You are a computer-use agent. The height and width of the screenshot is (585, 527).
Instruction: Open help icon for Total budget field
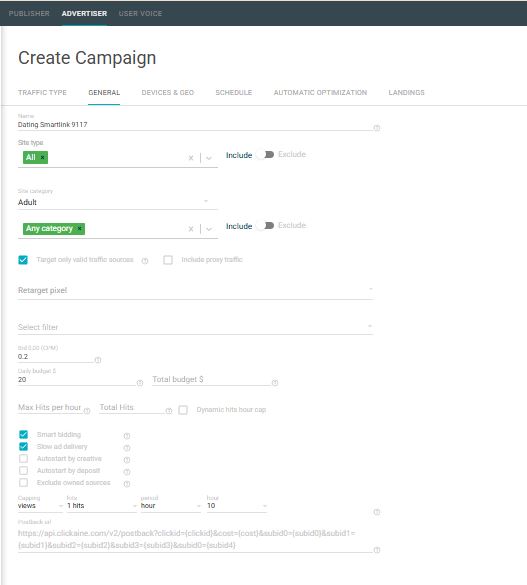coord(275,383)
